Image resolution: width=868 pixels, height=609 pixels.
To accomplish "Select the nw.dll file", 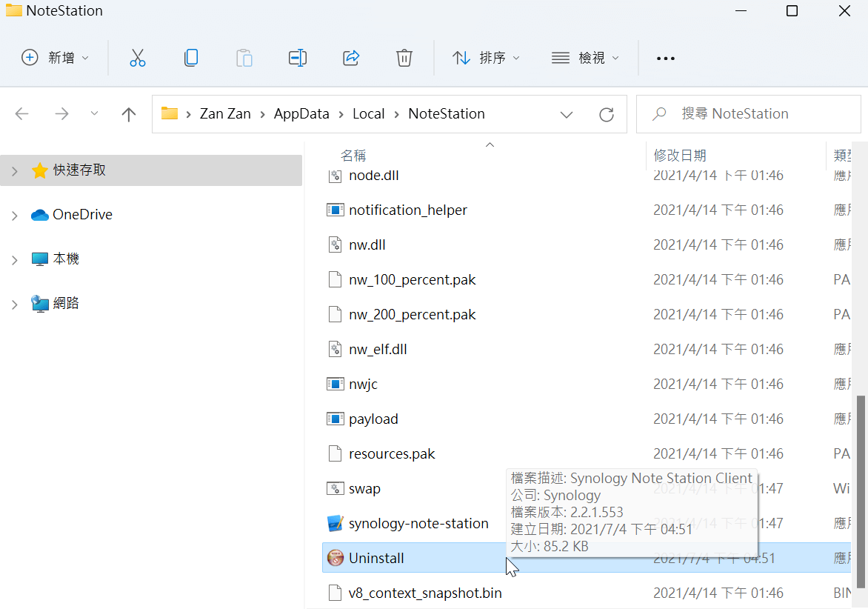I will point(367,244).
